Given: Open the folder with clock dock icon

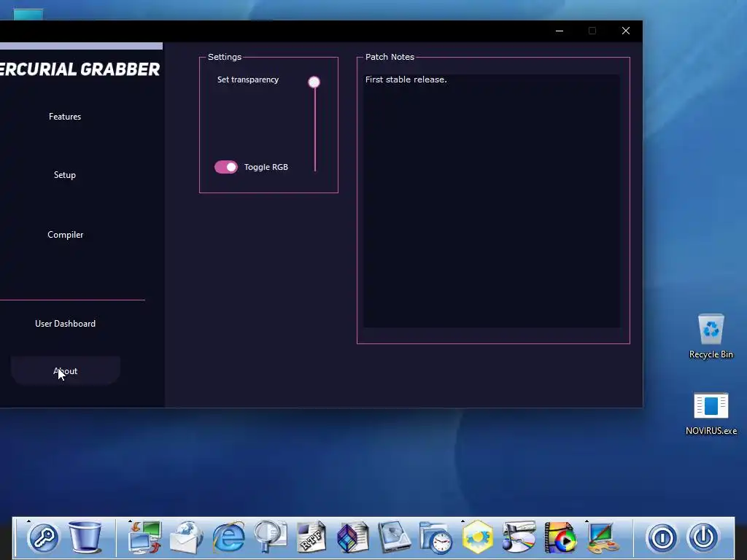Looking at the screenshot, I should click(x=436, y=538).
